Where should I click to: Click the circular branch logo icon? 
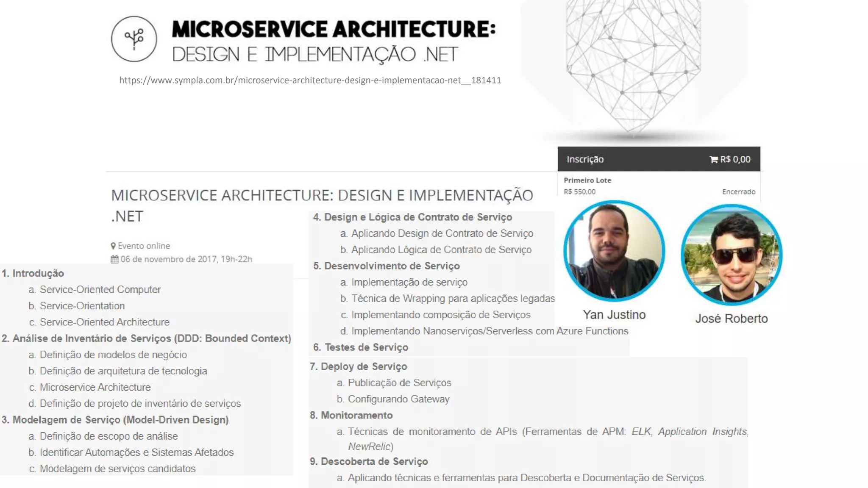134,39
